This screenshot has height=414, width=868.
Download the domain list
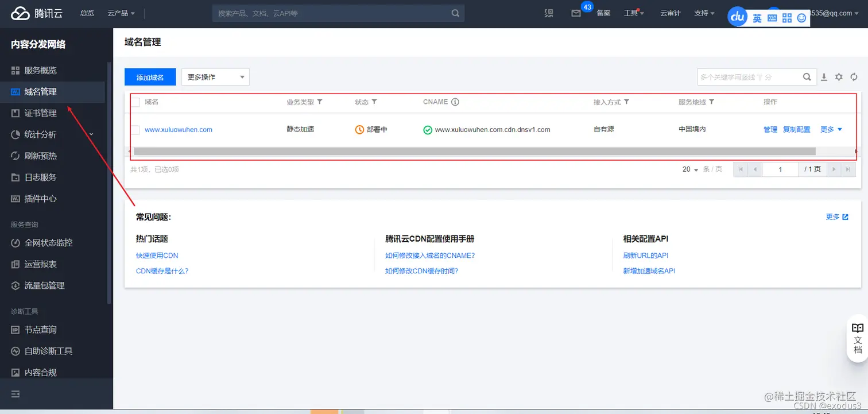(824, 77)
